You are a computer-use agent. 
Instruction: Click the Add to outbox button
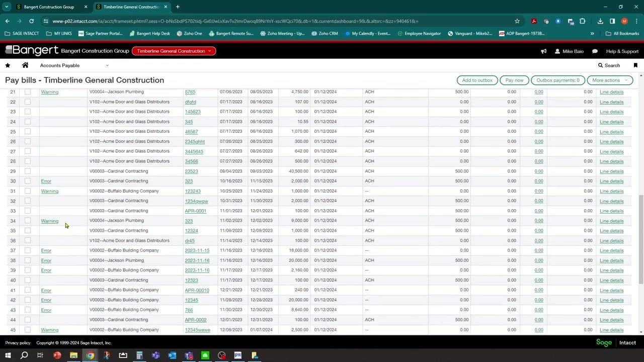click(x=477, y=80)
